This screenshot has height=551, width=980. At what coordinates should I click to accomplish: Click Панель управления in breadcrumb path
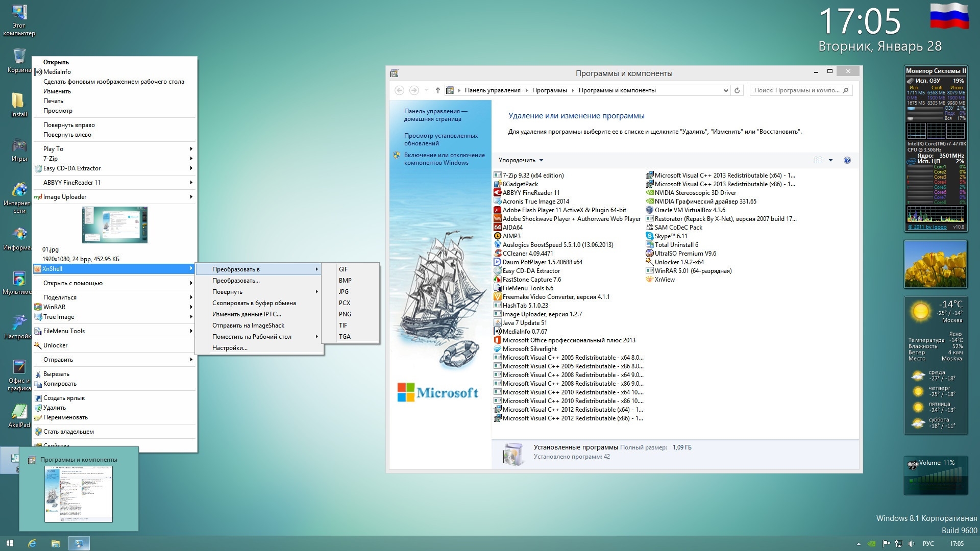[x=493, y=90]
